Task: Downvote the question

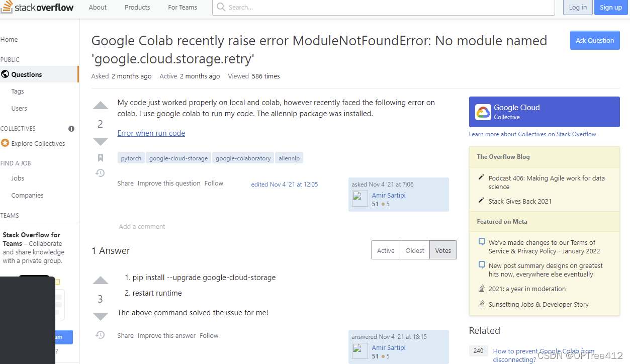Action: (100, 141)
